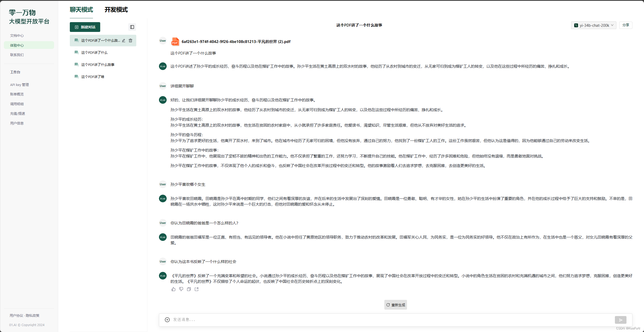Viewport: 644px width, 332px height.
Task: Select the 聊天模式 tab
Action: [81, 10]
